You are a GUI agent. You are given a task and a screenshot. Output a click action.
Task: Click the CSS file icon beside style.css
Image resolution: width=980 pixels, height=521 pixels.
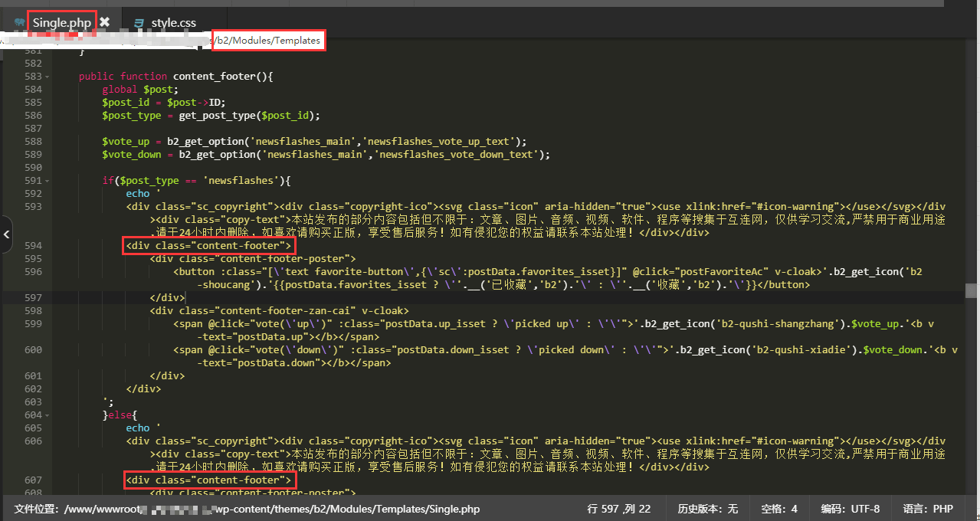click(x=139, y=22)
